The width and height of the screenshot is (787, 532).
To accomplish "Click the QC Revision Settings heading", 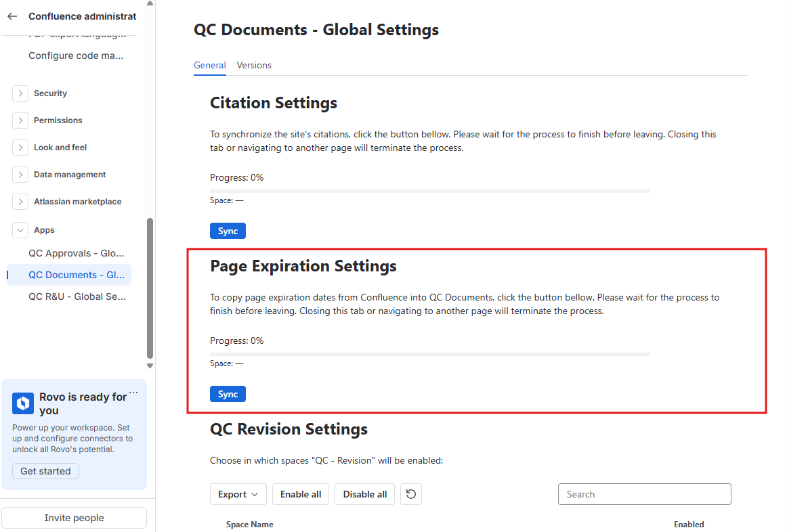I will (289, 429).
